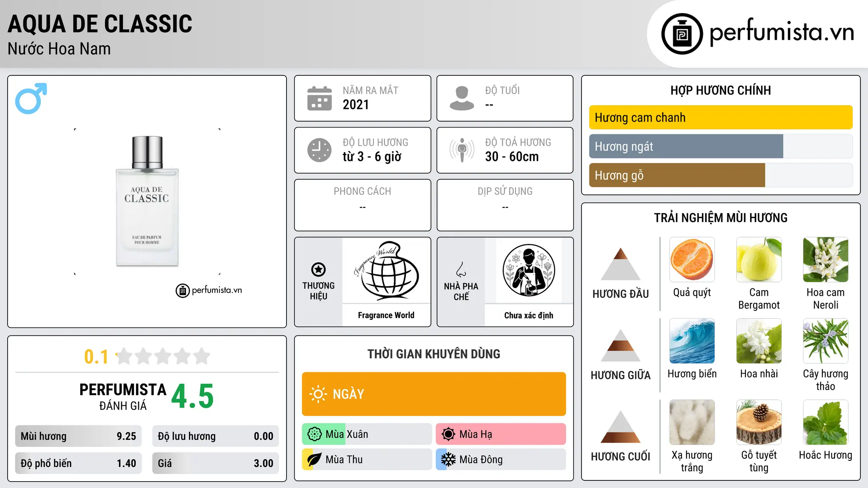868x488 pixels.
Task: Click the perfumista.vn bottle logo in header
Action: [682, 34]
